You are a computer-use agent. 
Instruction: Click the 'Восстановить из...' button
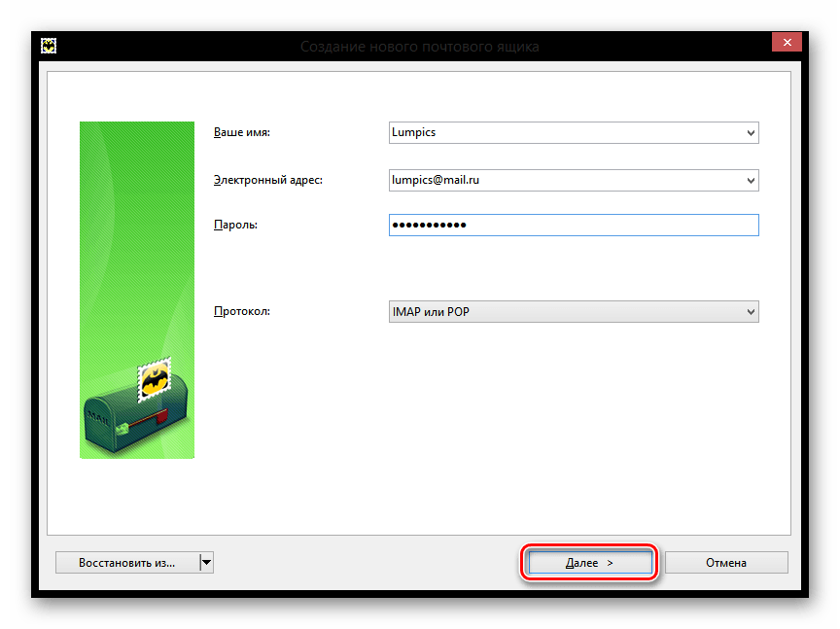click(126, 562)
